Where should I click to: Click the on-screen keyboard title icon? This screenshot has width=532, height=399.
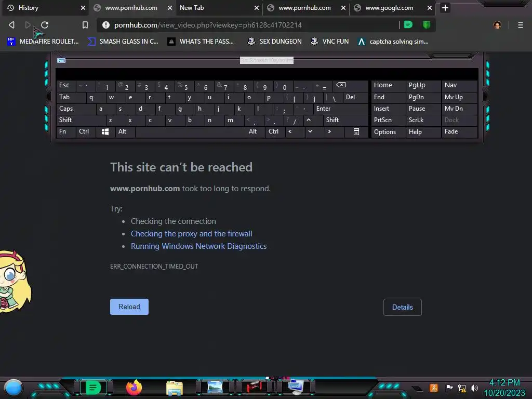pos(61,60)
